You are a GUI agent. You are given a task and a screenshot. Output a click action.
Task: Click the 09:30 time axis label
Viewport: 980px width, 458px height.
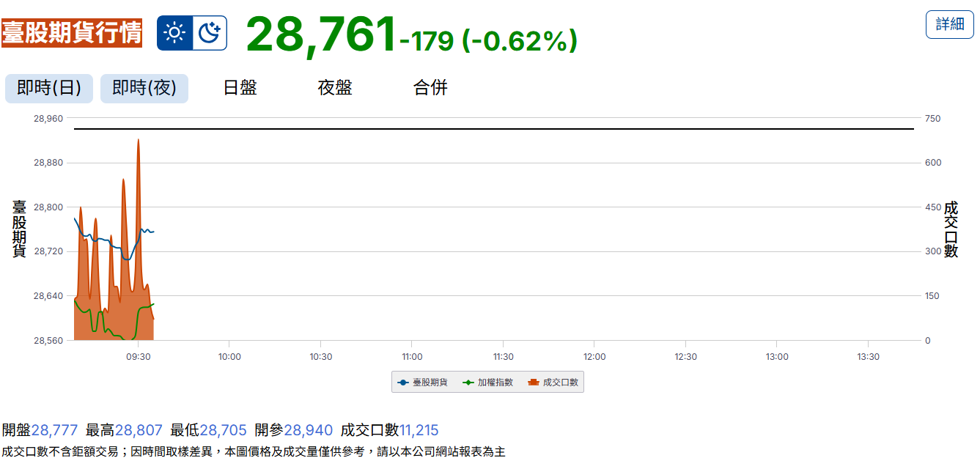[139, 357]
